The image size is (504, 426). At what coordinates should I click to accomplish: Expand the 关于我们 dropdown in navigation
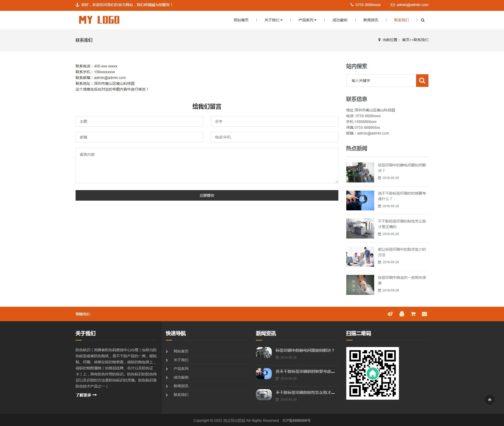click(273, 20)
